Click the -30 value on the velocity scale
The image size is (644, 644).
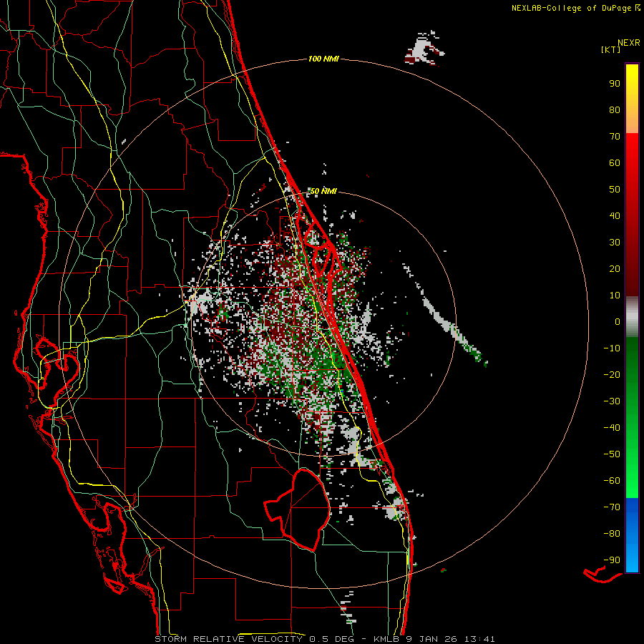point(612,401)
